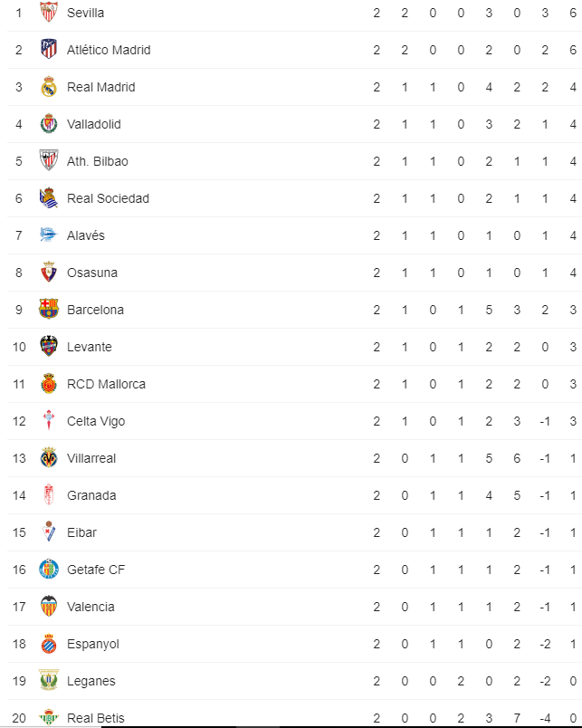Open the Ath. Bilbao team link
Screen dimensions: 582x728
(x=98, y=161)
